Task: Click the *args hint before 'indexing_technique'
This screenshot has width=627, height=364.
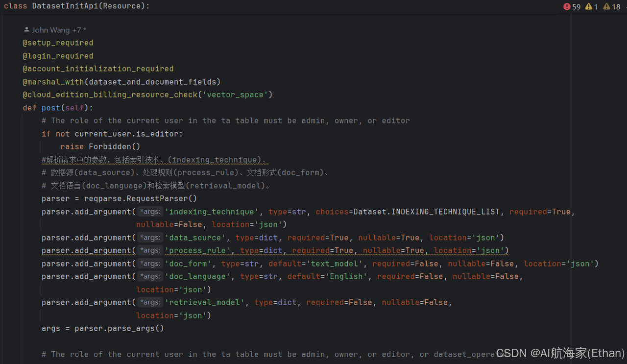Action: click(150, 212)
